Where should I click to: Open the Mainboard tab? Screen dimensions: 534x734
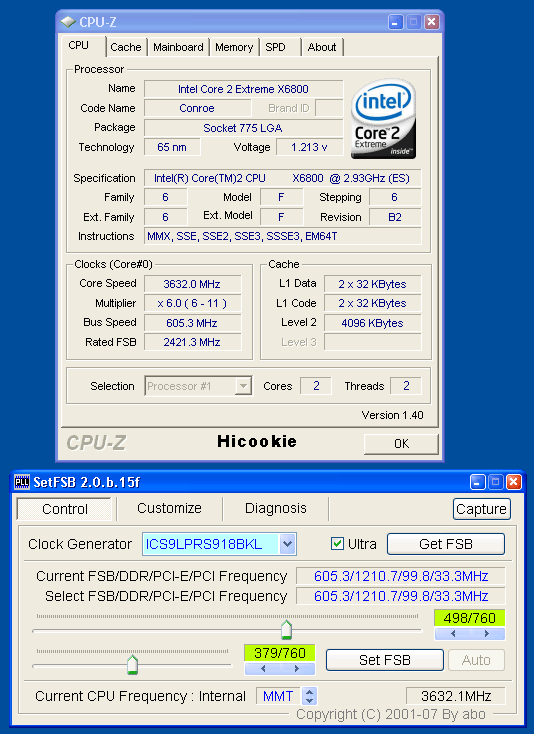click(x=178, y=47)
